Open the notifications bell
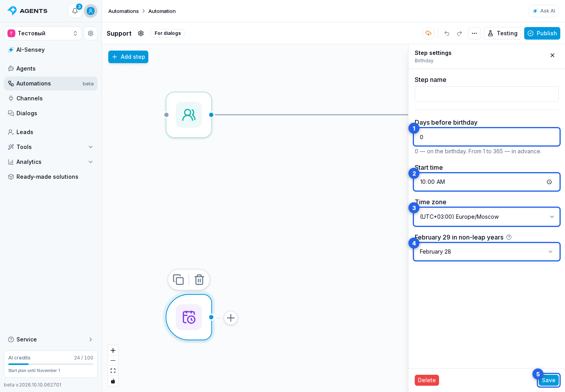The height and width of the screenshot is (392, 565). click(x=75, y=11)
